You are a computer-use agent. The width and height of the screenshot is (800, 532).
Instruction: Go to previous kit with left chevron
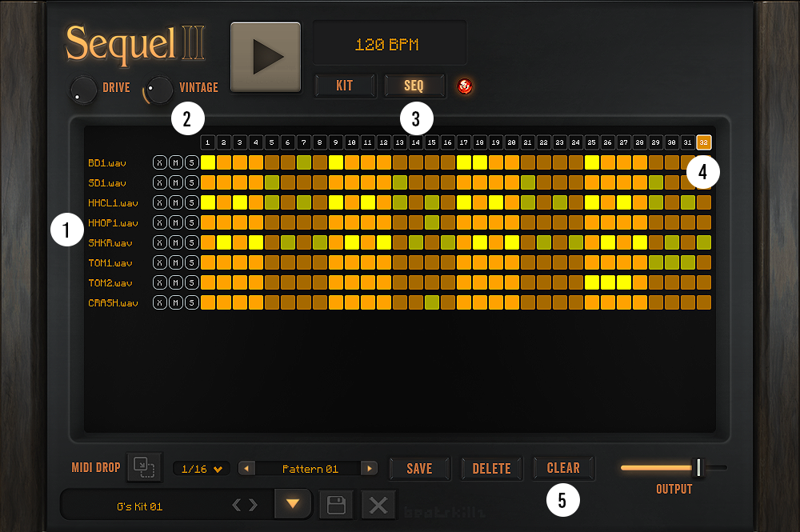click(x=236, y=506)
